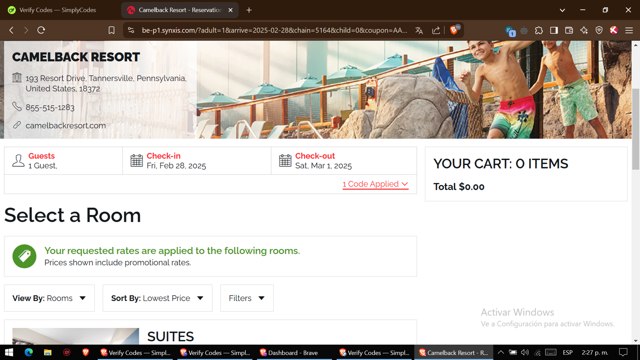Open a new browser tab
Image resolution: width=640 pixels, height=360 pixels.
pyautogui.click(x=249, y=10)
